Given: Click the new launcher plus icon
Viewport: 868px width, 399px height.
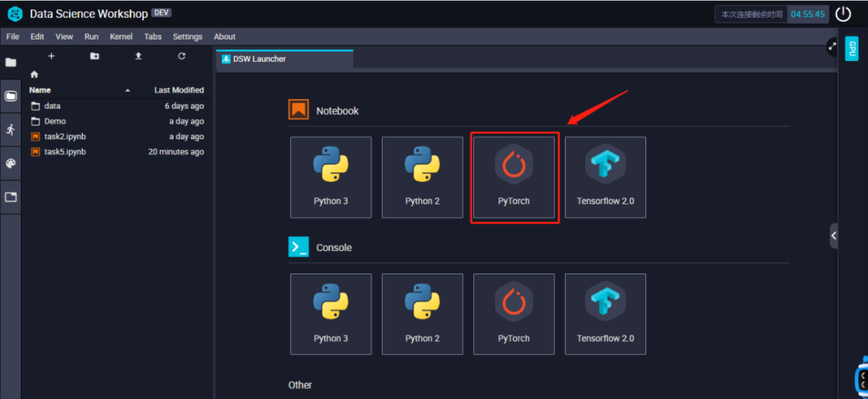Looking at the screenshot, I should 51,56.
